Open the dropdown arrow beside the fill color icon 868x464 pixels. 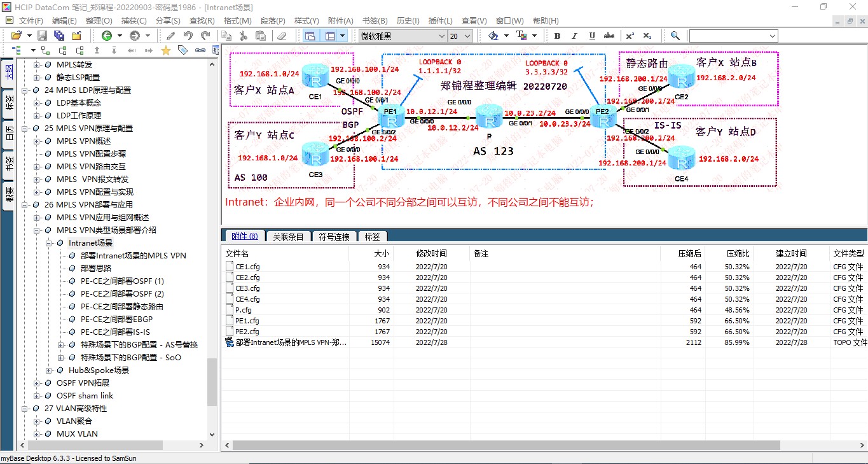506,36
